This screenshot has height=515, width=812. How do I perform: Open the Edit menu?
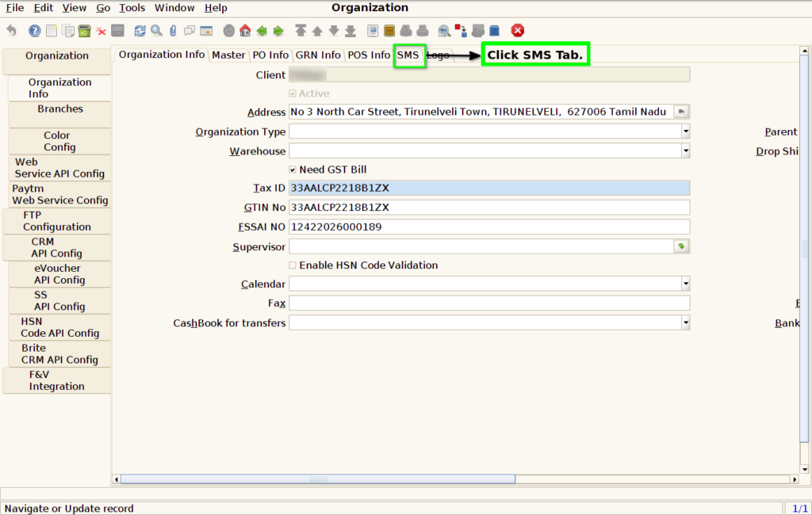[x=44, y=8]
